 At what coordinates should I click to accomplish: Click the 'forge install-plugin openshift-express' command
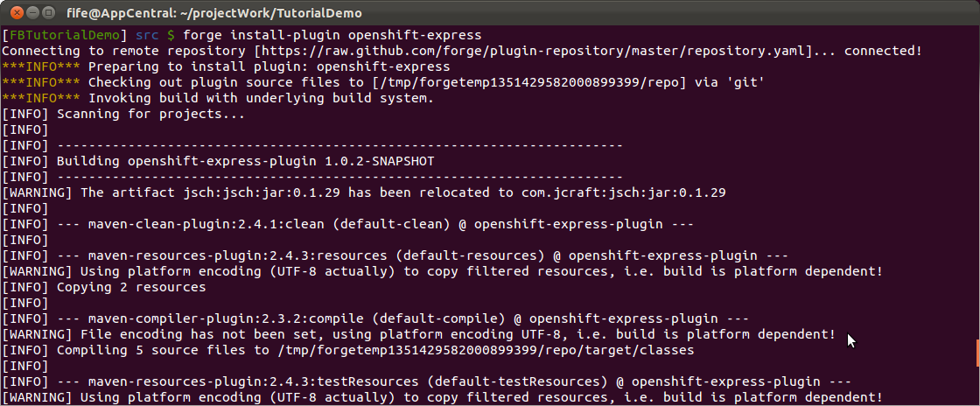tap(332, 35)
